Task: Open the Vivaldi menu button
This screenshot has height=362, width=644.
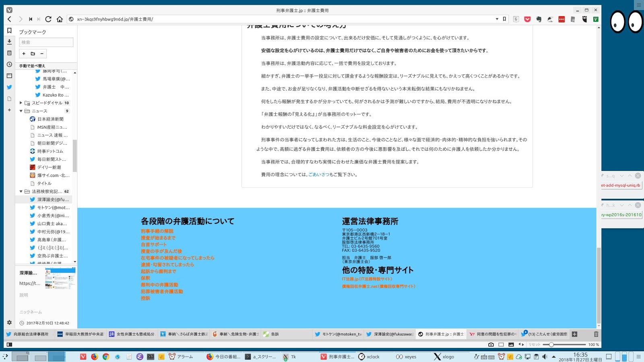Action: 9,10
